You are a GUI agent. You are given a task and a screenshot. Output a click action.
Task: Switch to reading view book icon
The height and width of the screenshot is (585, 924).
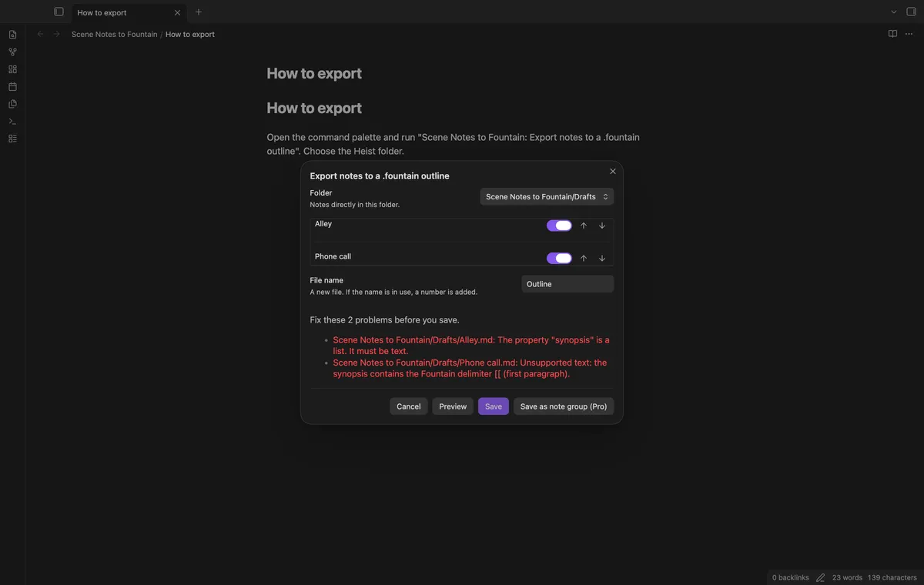click(x=892, y=34)
